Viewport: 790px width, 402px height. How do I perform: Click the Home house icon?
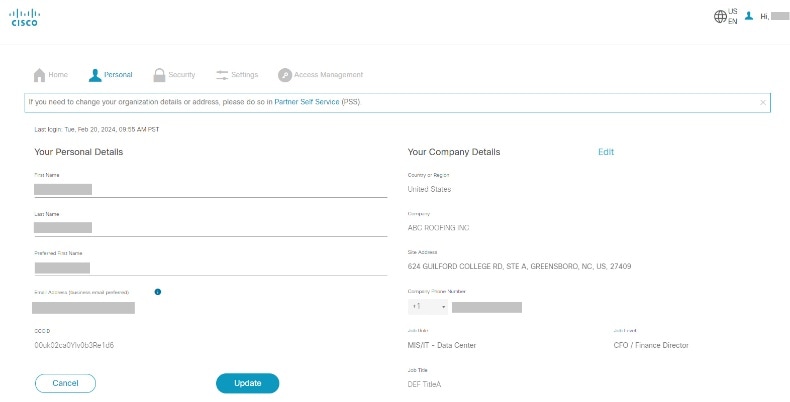click(39, 75)
